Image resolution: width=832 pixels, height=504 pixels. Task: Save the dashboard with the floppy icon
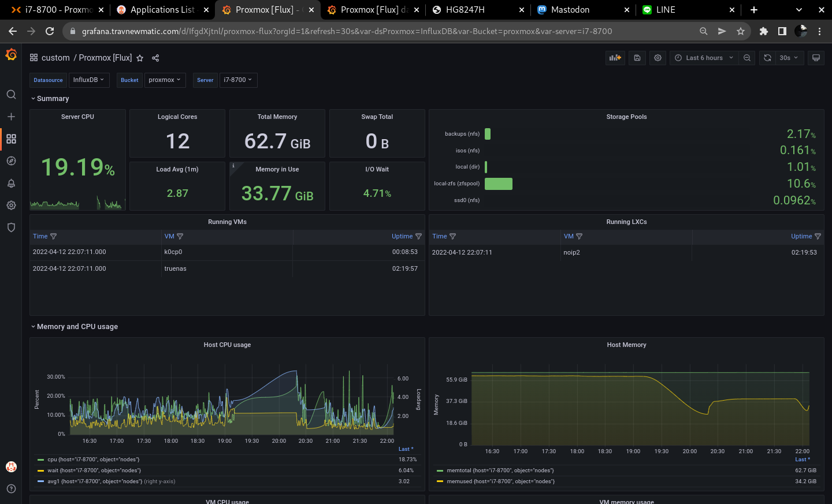637,58
